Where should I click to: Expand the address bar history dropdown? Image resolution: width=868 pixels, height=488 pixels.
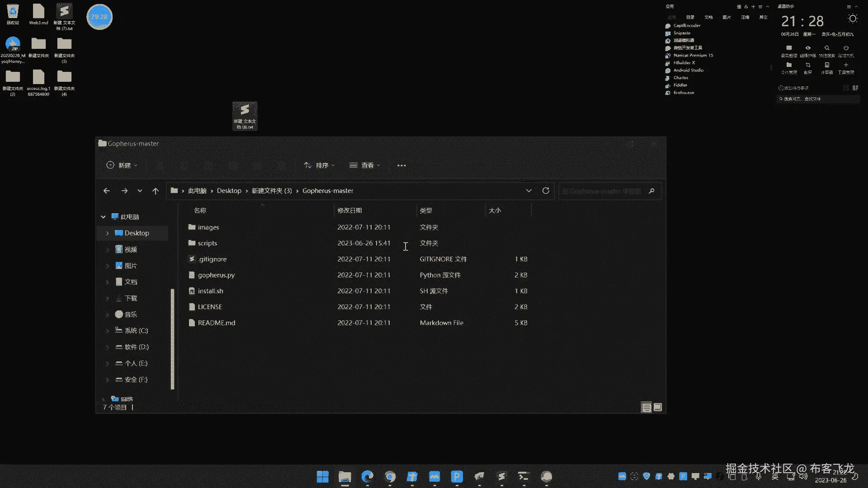click(528, 191)
